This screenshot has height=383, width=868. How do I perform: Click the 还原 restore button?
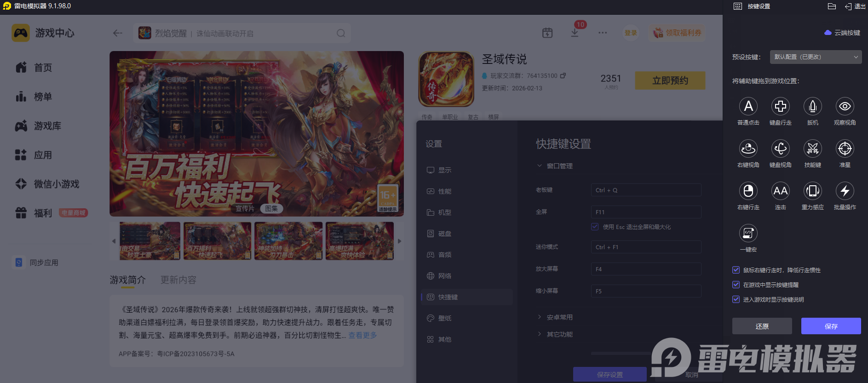pyautogui.click(x=762, y=326)
